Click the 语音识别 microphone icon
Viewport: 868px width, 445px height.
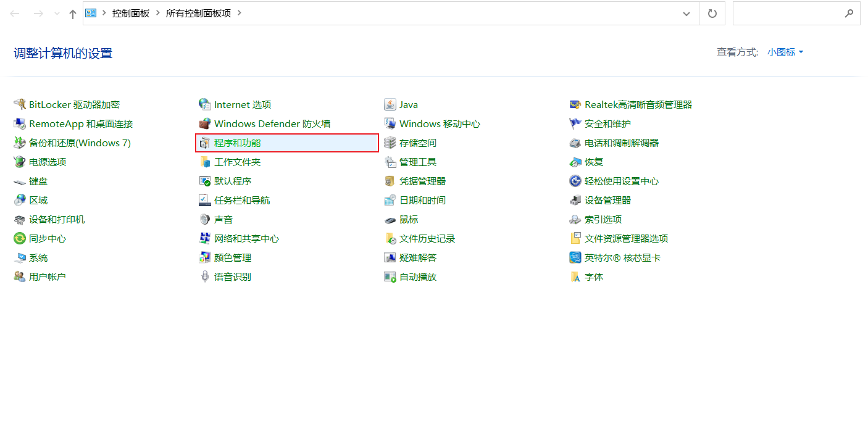[205, 277]
